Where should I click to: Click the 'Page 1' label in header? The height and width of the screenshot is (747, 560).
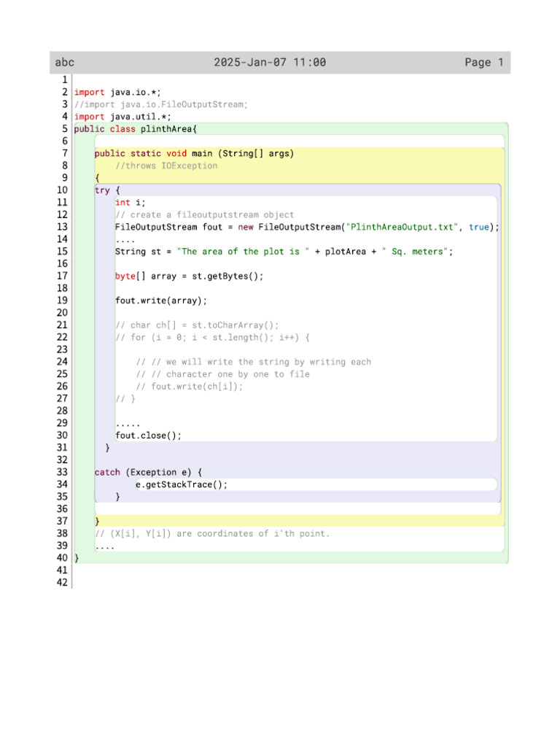(484, 63)
